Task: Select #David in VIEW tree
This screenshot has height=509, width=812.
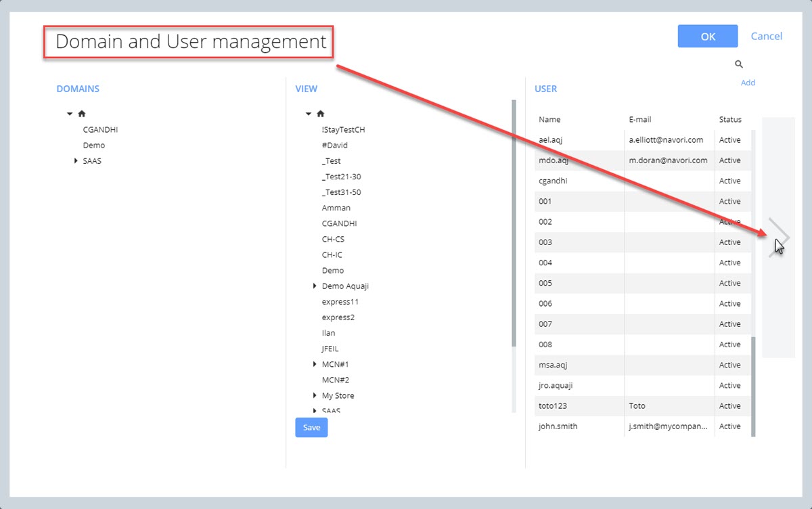Action: pos(335,146)
